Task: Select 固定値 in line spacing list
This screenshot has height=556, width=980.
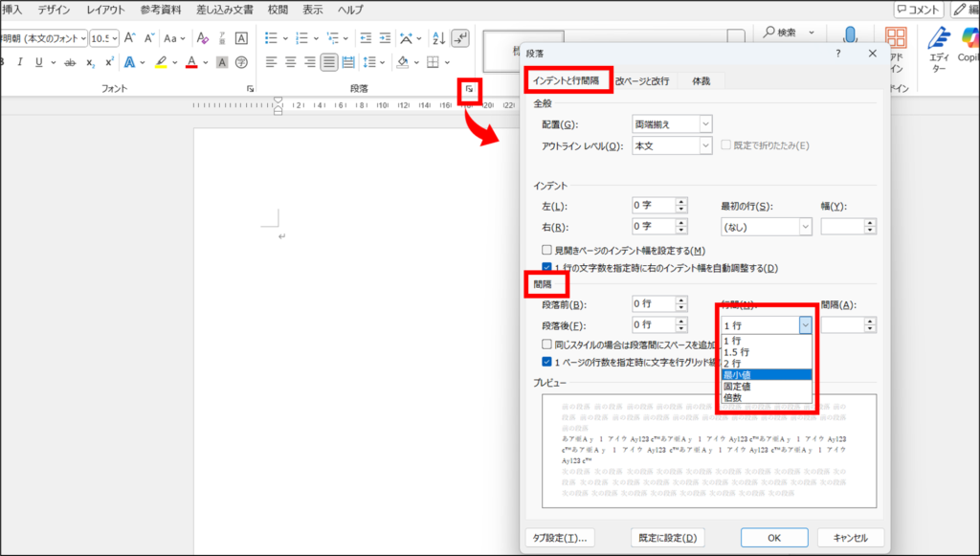Action: 738,386
